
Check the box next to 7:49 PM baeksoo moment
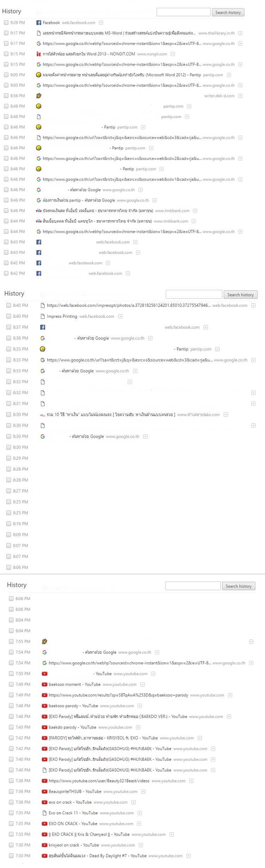(x=11, y=684)
